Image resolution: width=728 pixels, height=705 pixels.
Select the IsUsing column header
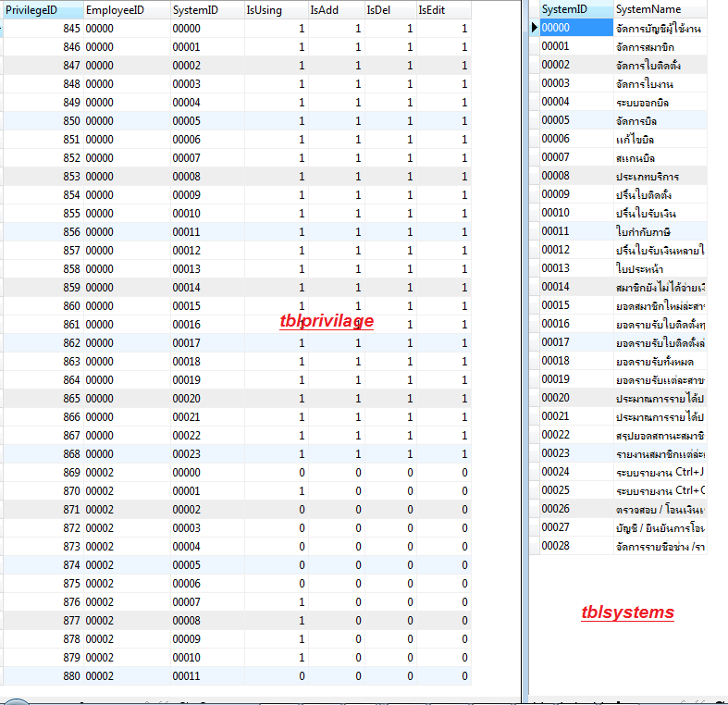[x=275, y=9]
